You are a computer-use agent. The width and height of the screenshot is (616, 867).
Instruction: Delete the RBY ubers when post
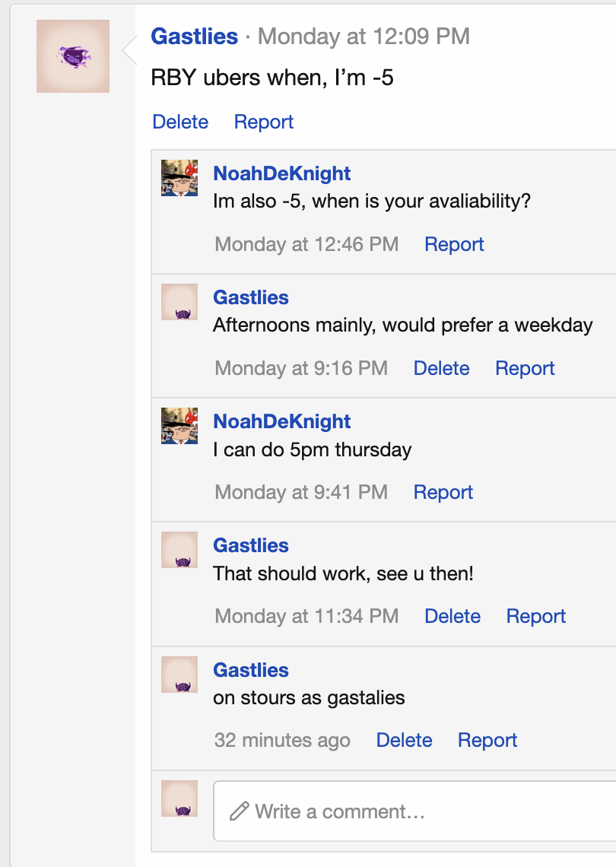coord(180,122)
